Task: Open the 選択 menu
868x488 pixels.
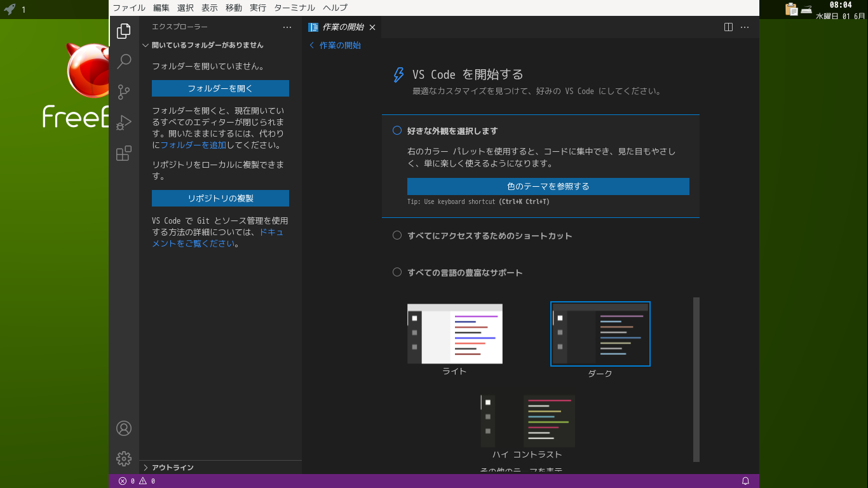Action: click(186, 8)
